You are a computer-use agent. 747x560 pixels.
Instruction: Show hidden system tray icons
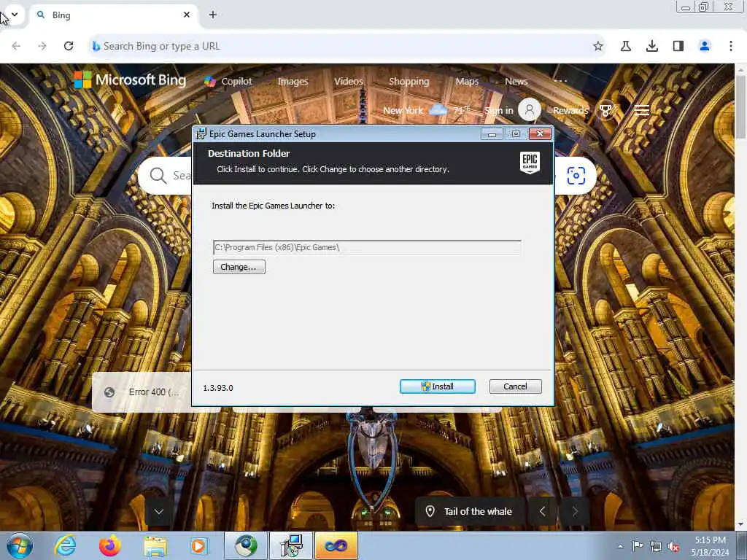pos(620,545)
